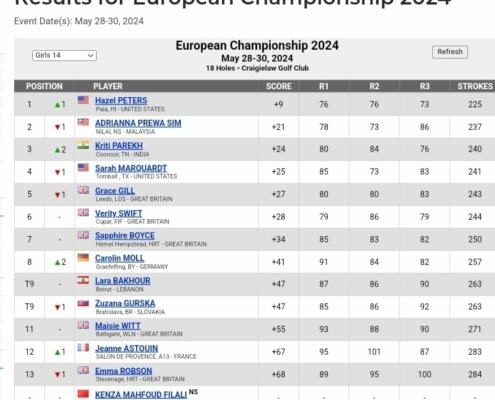This screenshot has width=495, height=400.
Task: Click the red flag beside KENZA MAHFOUD FILALI
Action: [83, 394]
